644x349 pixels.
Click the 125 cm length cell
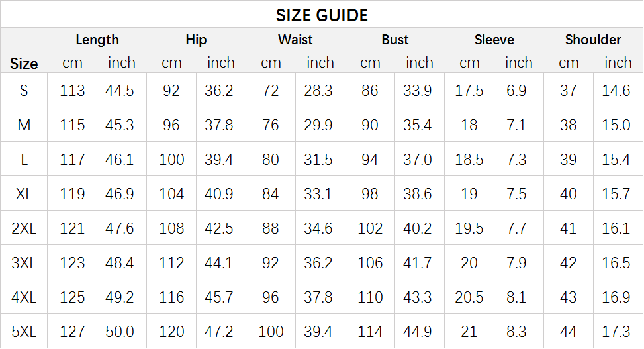(72, 297)
